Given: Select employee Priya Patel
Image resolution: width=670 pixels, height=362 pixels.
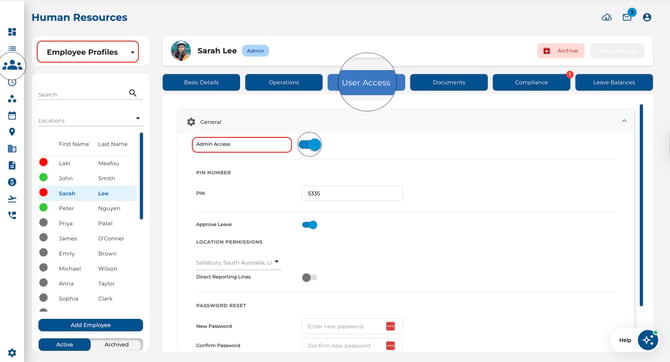Looking at the screenshot, I should click(88, 223).
